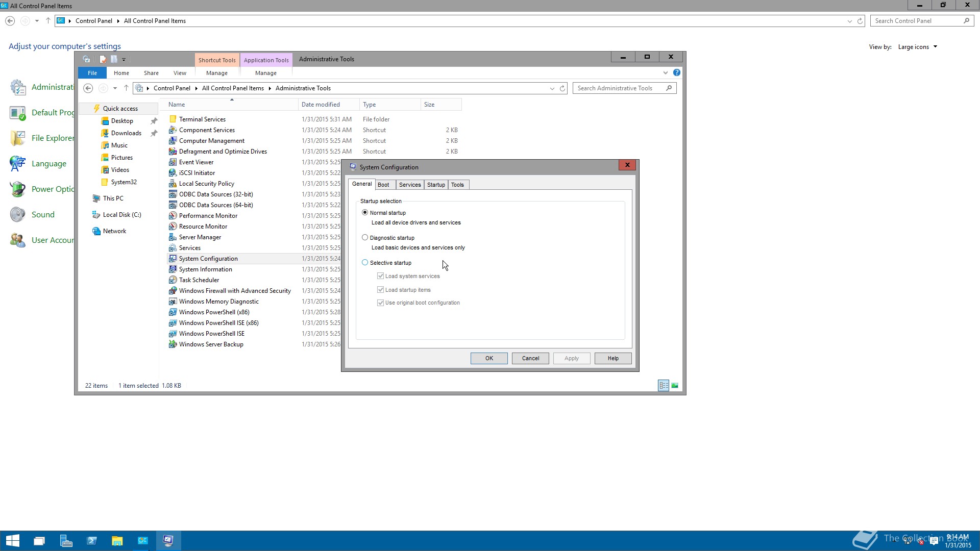Open recent locations dropdown in Control Panel window
The width and height of the screenshot is (980, 551).
(37, 21)
